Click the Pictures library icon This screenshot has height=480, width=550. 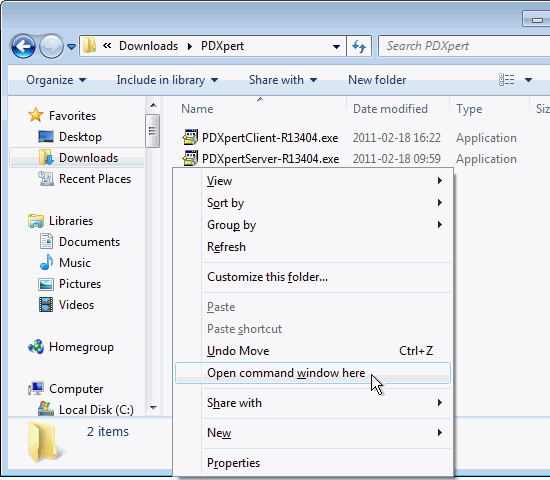click(x=46, y=284)
